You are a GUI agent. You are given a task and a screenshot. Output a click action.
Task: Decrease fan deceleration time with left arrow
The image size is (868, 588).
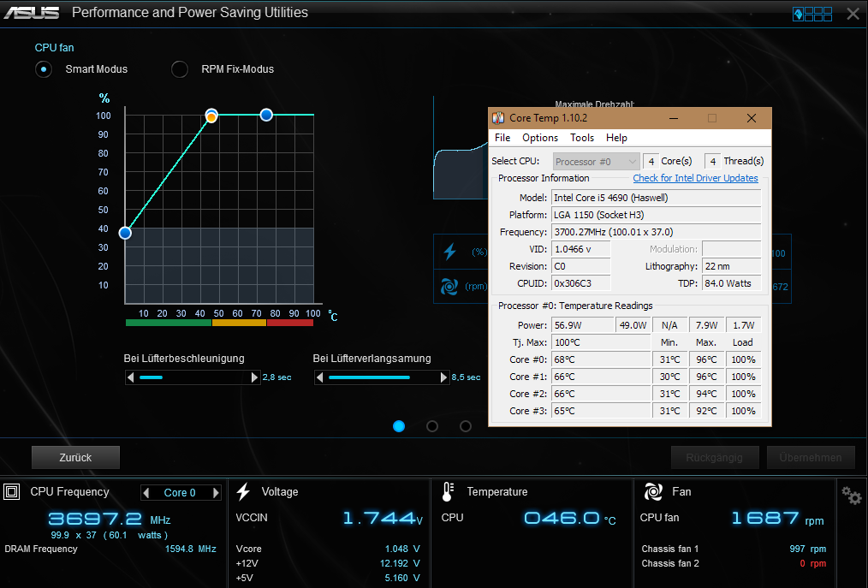(319, 377)
